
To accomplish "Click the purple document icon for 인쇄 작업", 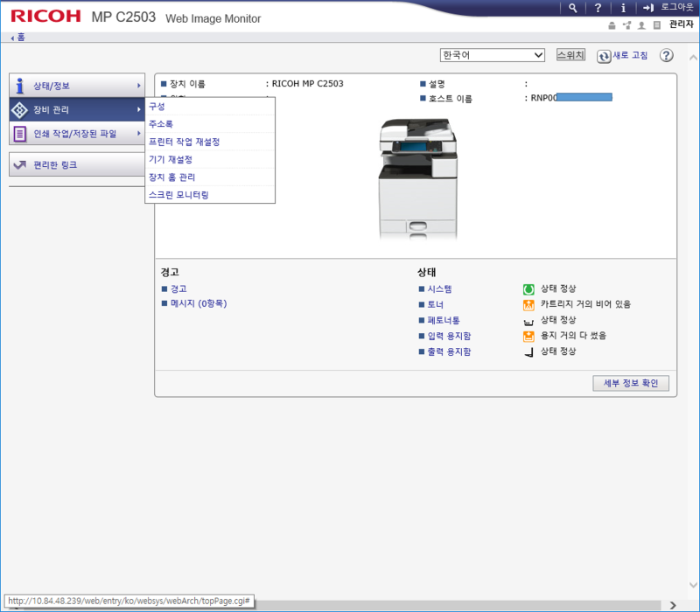I will point(19,134).
